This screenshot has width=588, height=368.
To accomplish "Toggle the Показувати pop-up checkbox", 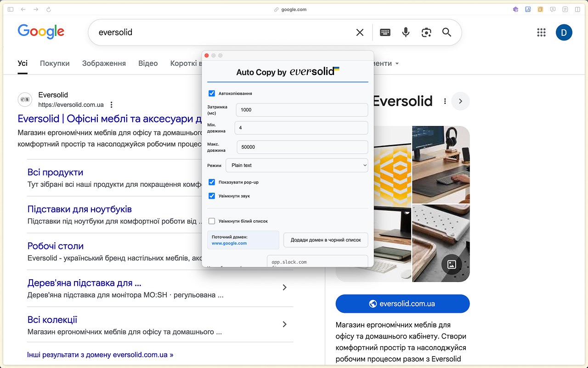I will click(212, 182).
